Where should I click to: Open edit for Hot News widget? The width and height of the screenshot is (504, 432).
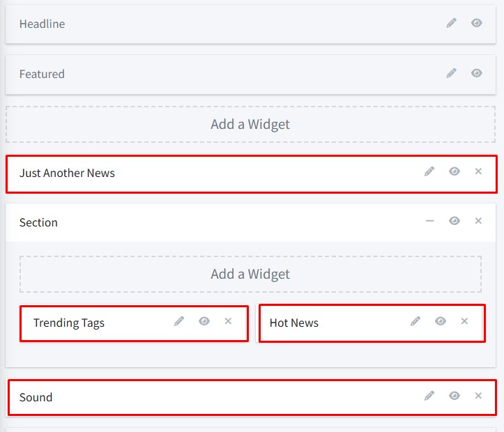(415, 321)
